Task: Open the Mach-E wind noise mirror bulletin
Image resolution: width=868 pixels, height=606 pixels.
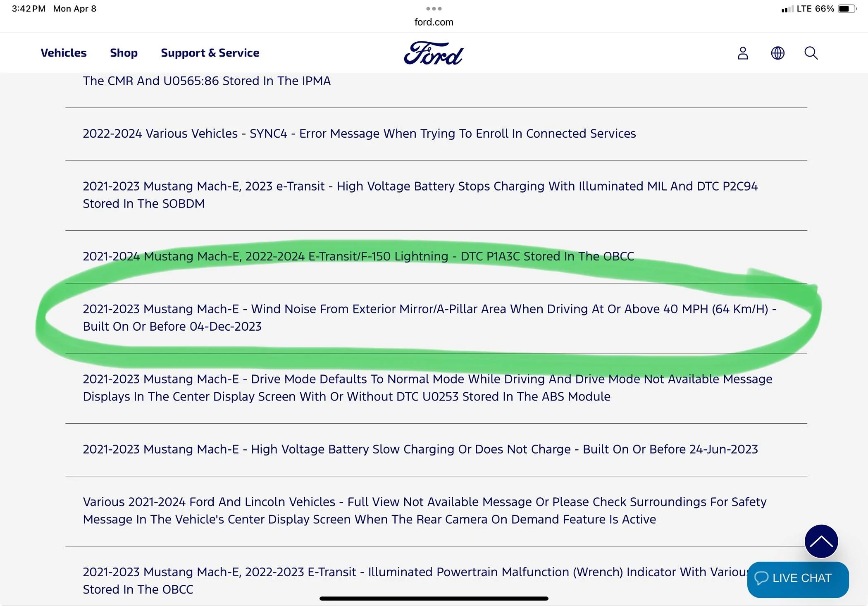Action: point(429,317)
